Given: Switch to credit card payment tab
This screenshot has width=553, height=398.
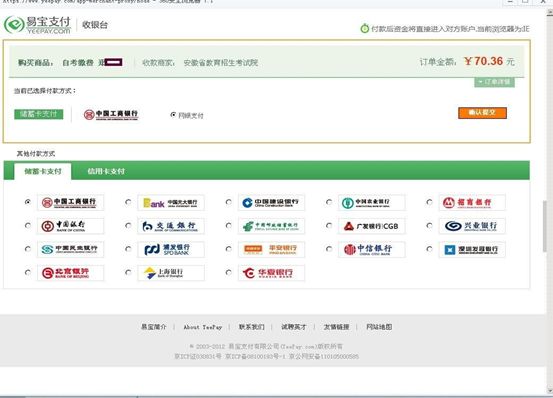Looking at the screenshot, I should tap(106, 171).
